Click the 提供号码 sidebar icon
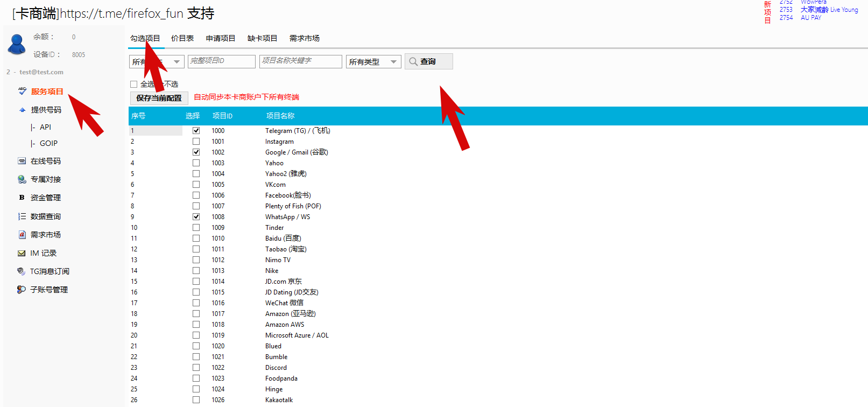 point(22,110)
